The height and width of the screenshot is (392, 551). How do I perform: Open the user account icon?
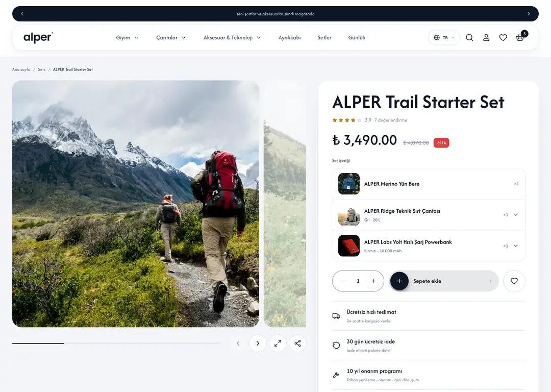click(x=486, y=38)
